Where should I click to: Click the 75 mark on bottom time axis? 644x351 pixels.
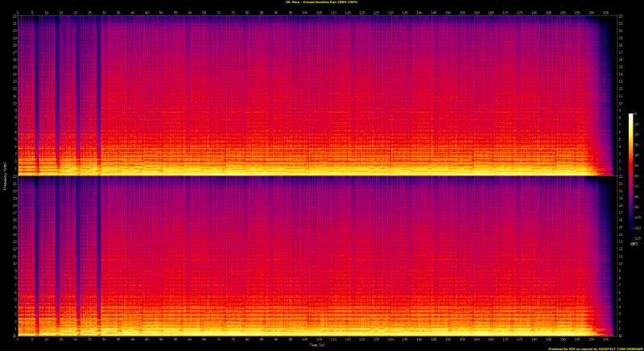pyautogui.click(x=233, y=339)
